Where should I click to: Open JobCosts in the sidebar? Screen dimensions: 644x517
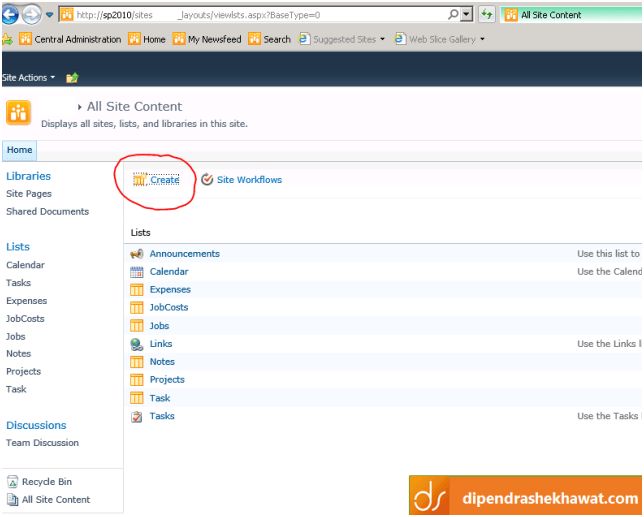25,319
